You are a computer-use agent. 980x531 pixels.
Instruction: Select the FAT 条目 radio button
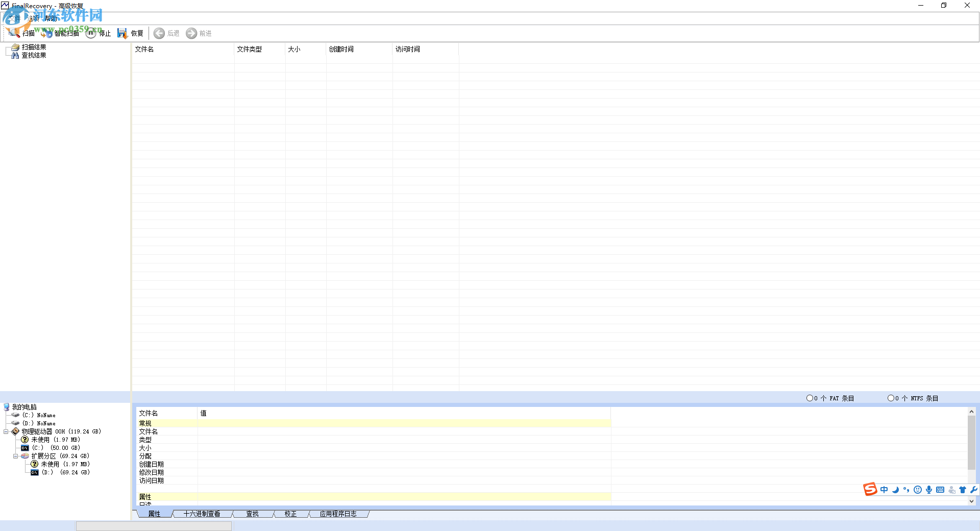[810, 398]
